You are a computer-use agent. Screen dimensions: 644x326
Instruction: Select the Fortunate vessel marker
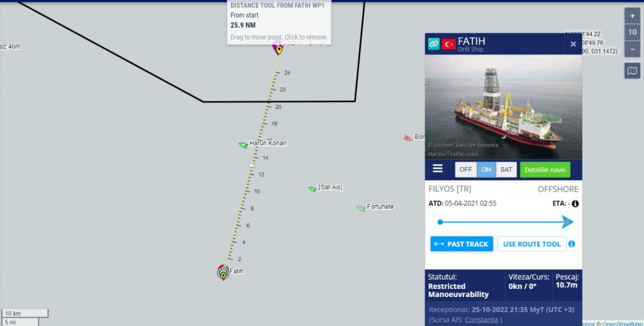[x=361, y=208]
